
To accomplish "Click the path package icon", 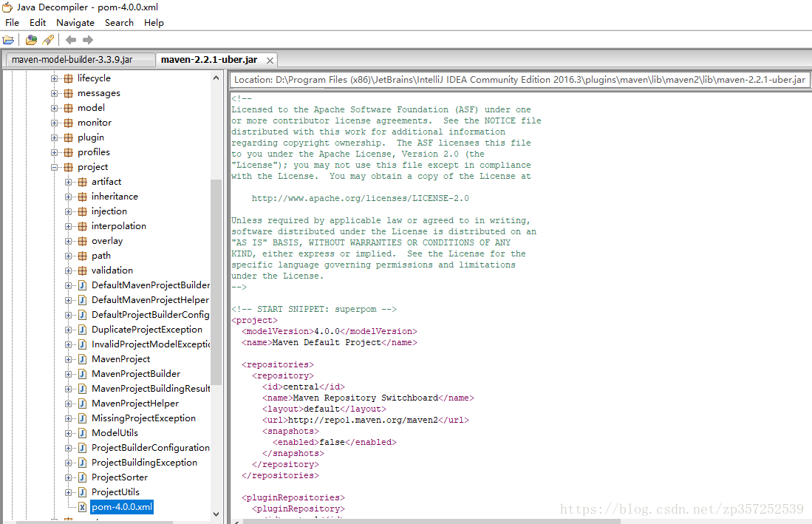I will (x=82, y=256).
